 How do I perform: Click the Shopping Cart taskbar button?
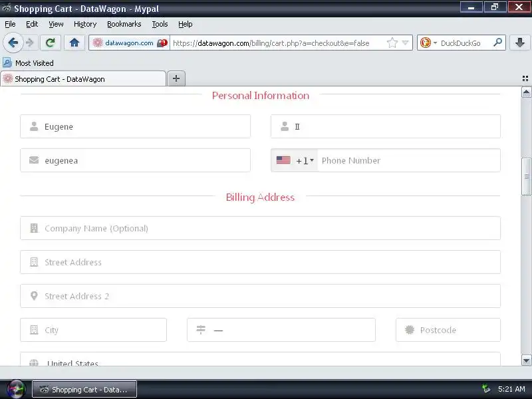tap(84, 389)
